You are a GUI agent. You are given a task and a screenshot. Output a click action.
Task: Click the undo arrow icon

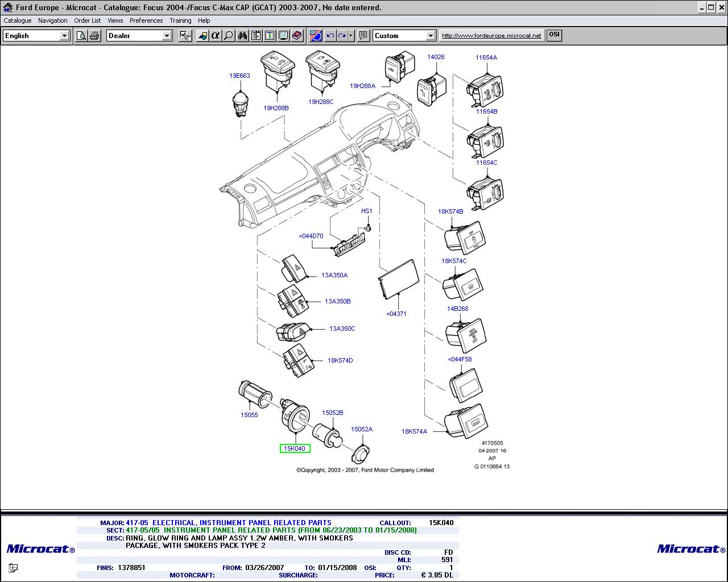(330, 36)
